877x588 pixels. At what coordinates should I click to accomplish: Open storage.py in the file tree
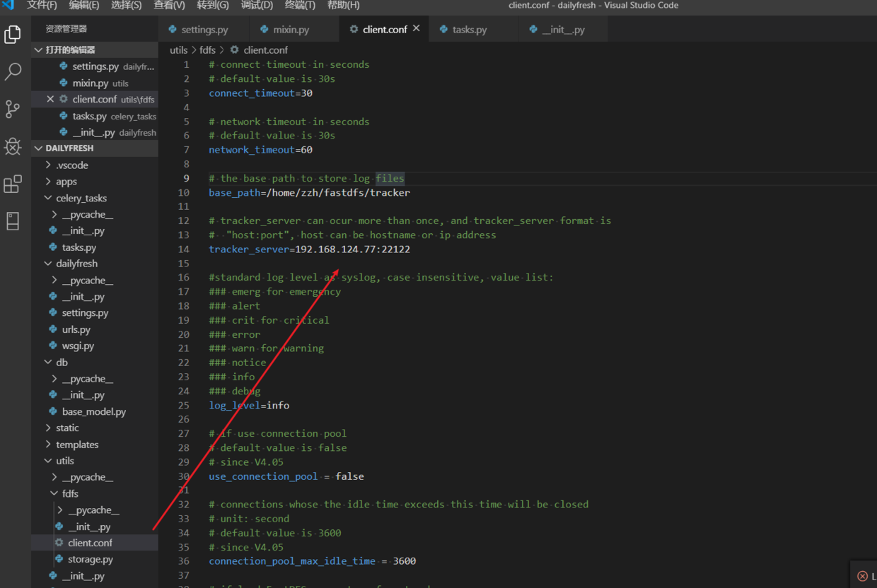(x=95, y=559)
